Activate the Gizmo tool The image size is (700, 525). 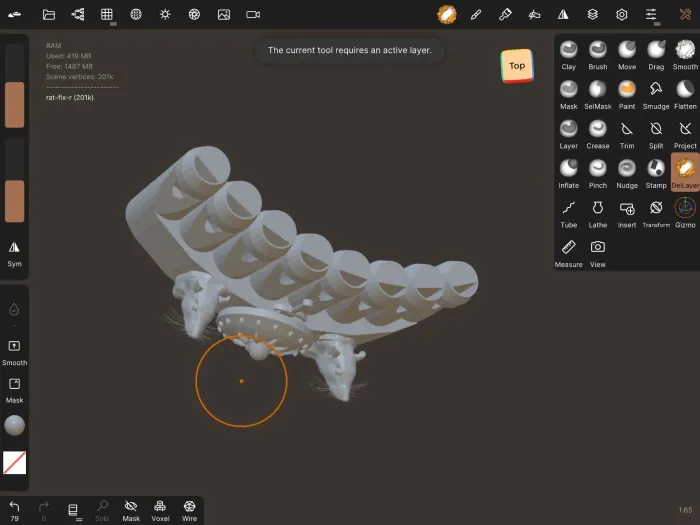(x=685, y=213)
